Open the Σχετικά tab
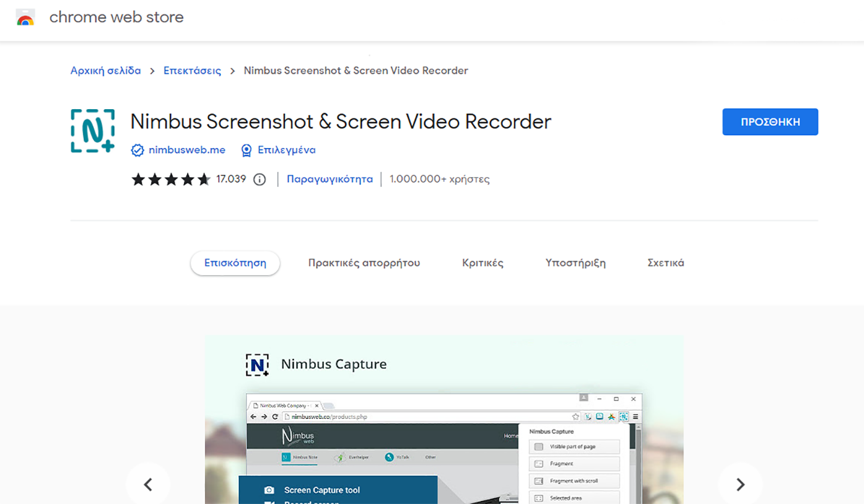864x504 pixels. click(x=665, y=262)
